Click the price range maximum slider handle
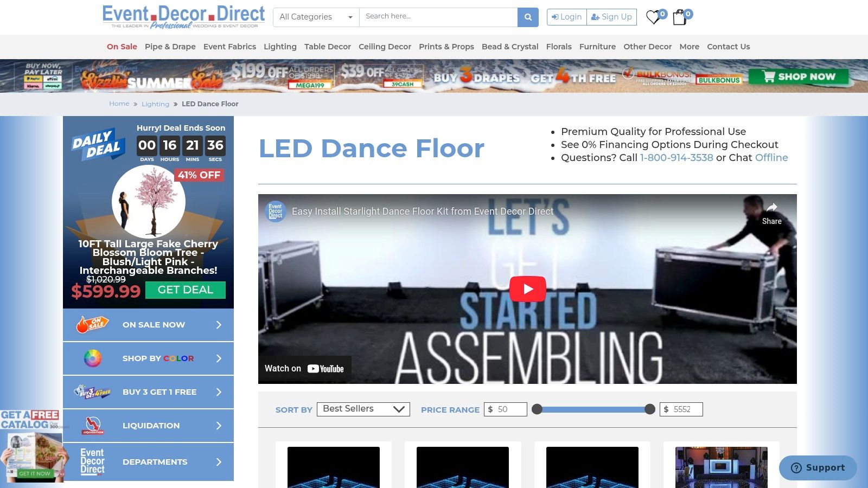868x488 pixels. tap(650, 409)
